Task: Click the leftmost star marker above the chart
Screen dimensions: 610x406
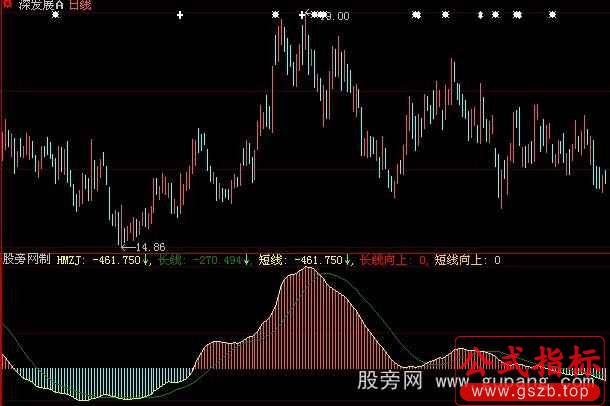Action: coord(55,15)
